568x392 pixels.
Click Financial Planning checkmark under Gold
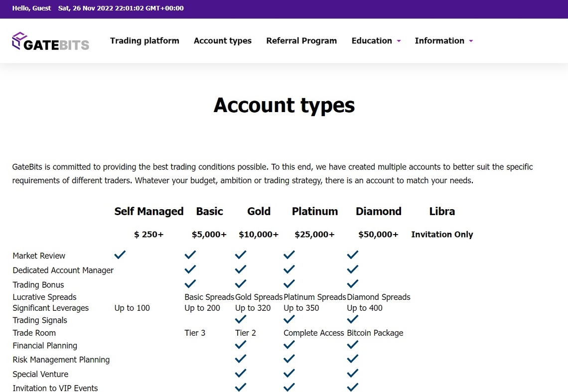coord(241,345)
